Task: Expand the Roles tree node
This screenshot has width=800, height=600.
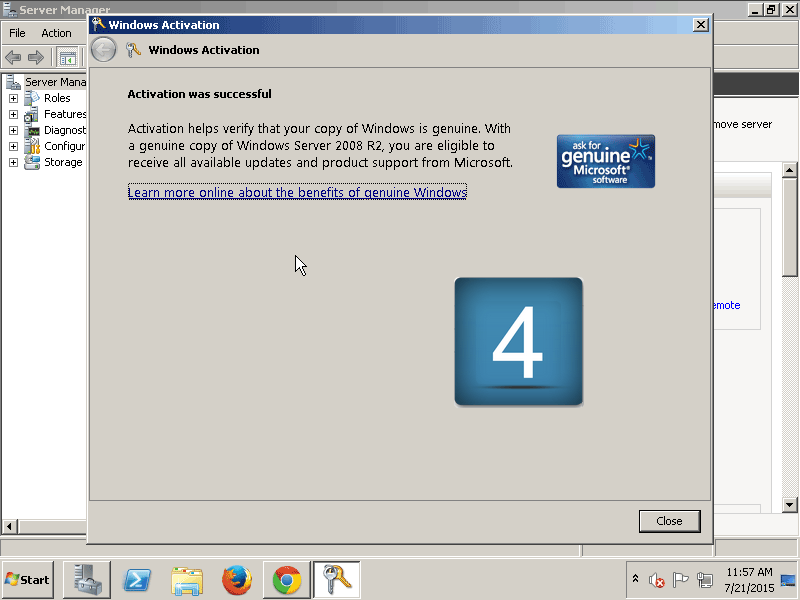Action: (13, 98)
